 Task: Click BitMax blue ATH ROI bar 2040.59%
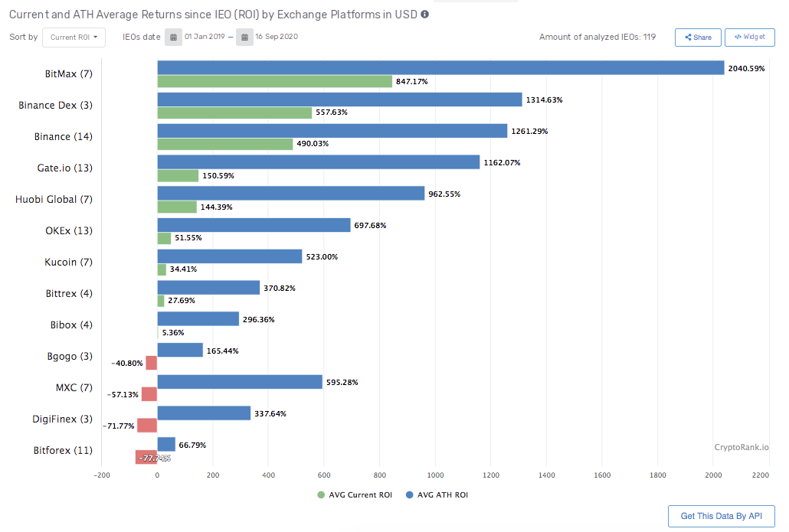click(440, 67)
